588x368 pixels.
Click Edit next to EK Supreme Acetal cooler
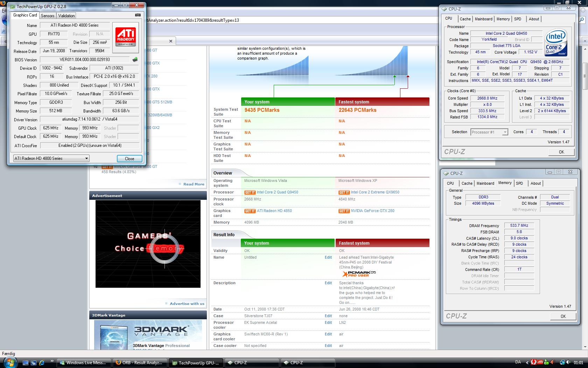328,323
